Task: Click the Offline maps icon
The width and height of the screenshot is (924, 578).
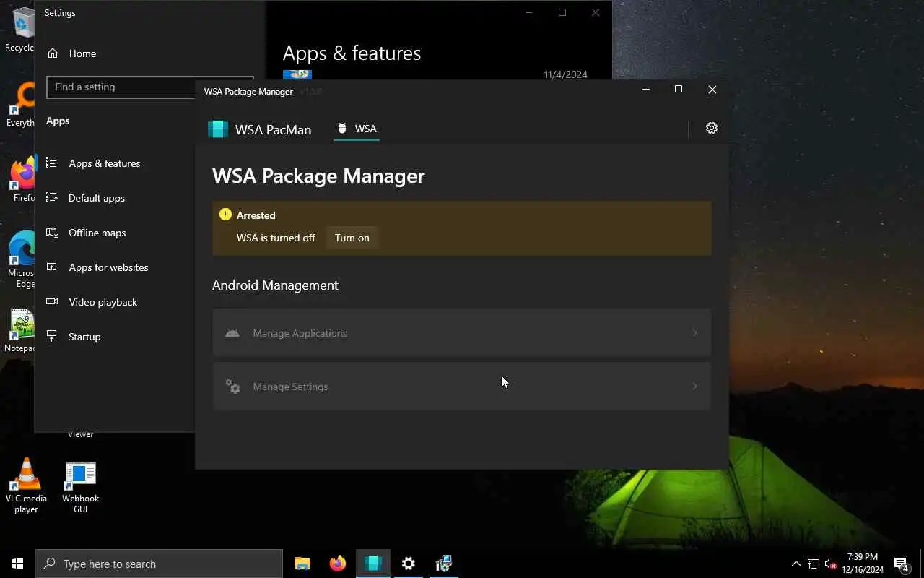Action: click(52, 232)
